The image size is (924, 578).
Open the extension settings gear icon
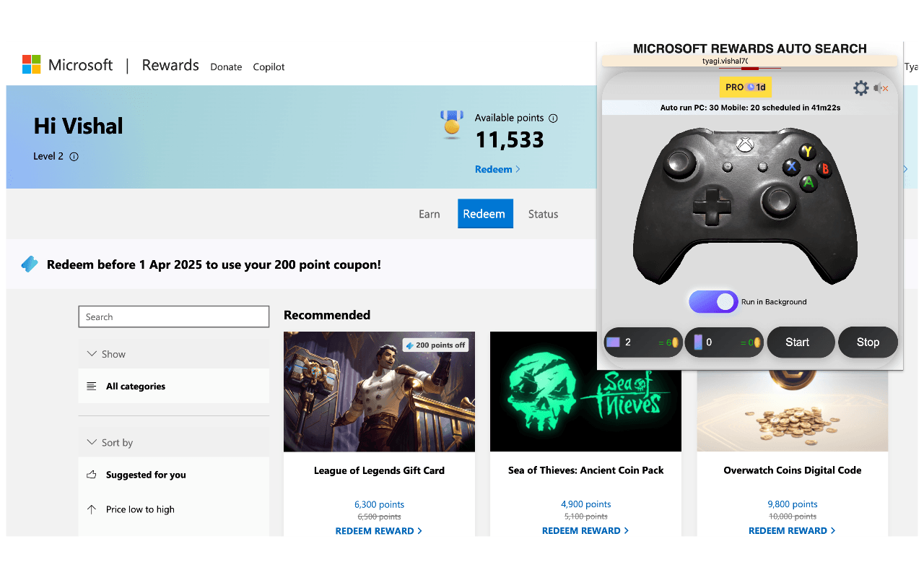point(860,88)
